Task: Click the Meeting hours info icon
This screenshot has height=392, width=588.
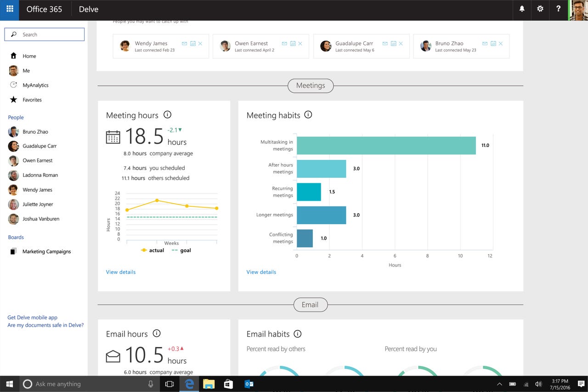Action: (x=168, y=114)
